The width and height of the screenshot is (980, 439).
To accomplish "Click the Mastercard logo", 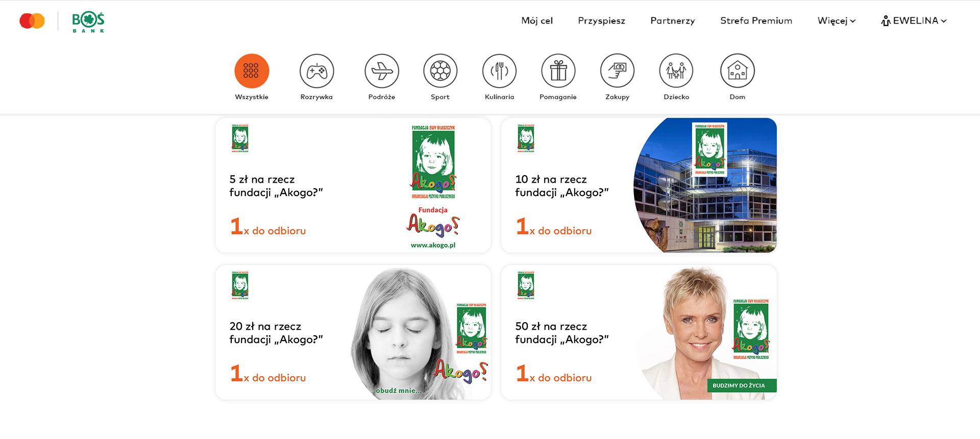I will [32, 21].
